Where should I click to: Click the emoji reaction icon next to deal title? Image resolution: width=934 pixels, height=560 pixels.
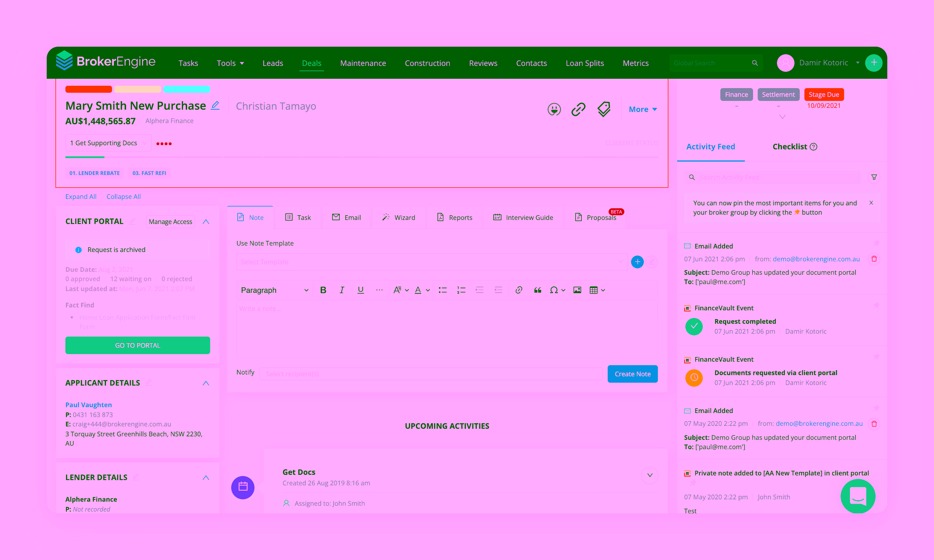(553, 109)
